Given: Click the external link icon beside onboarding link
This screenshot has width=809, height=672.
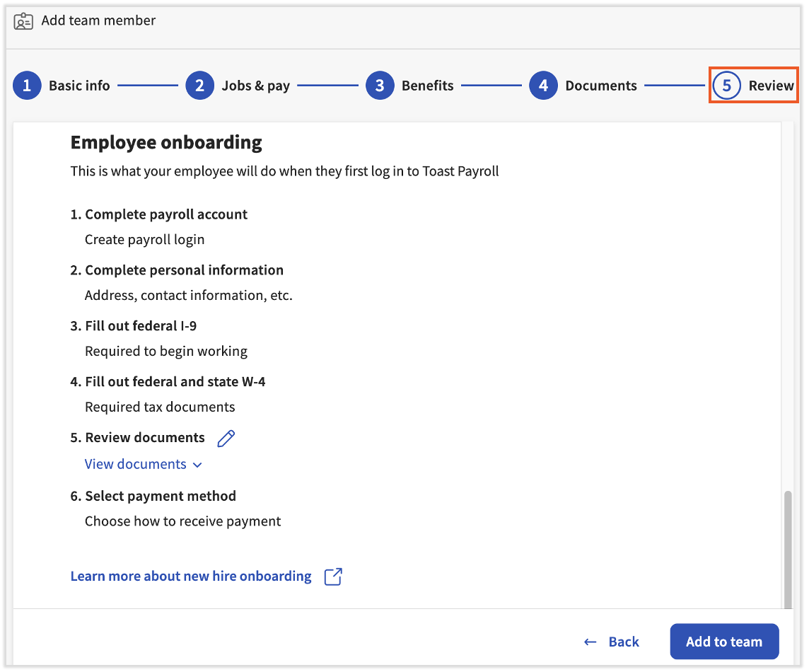Looking at the screenshot, I should tap(332, 576).
